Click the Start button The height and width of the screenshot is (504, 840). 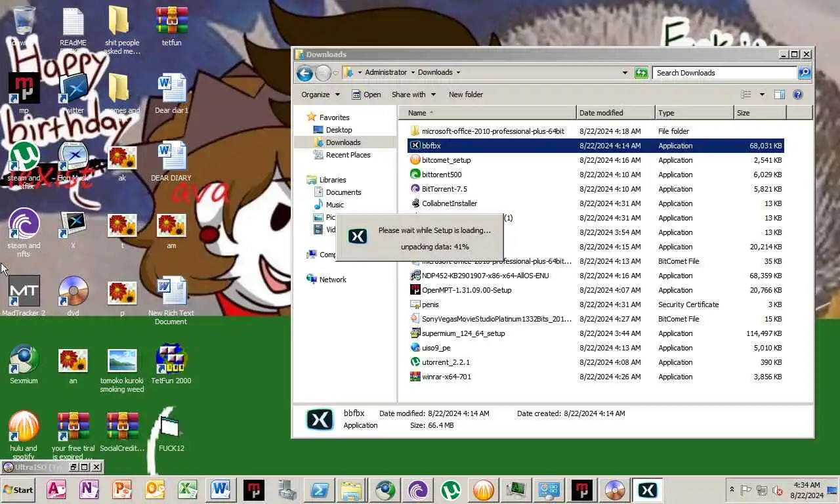(x=18, y=490)
